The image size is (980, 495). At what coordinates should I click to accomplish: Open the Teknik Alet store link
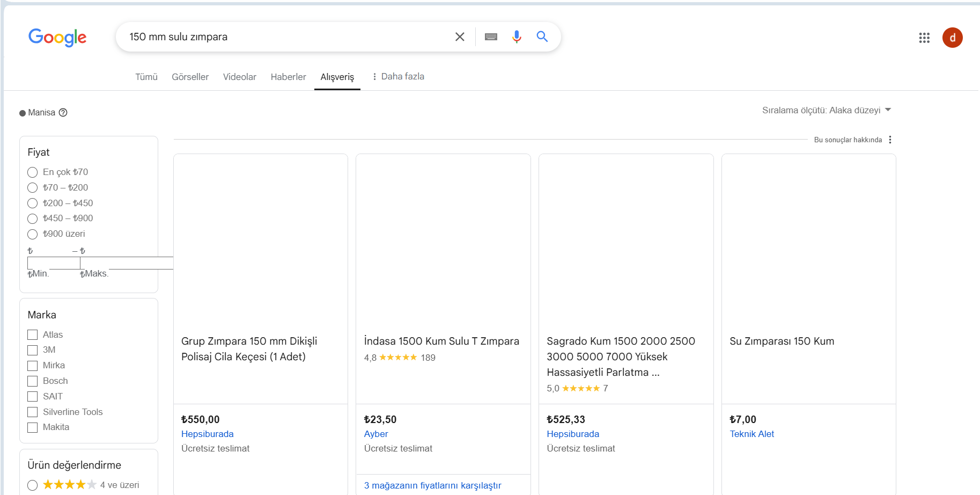751,434
